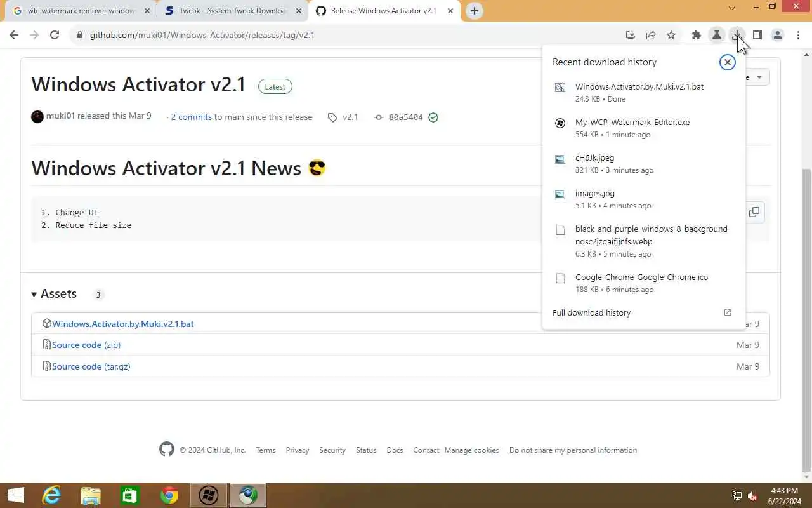The height and width of the screenshot is (508, 812).
Task: Open Windows Store from taskbar
Action: 130,495
